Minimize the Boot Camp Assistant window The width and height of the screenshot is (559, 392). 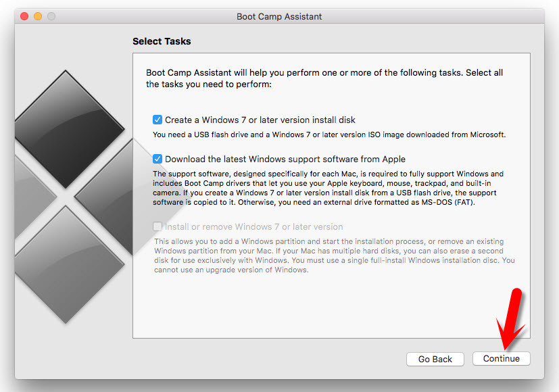[38, 16]
